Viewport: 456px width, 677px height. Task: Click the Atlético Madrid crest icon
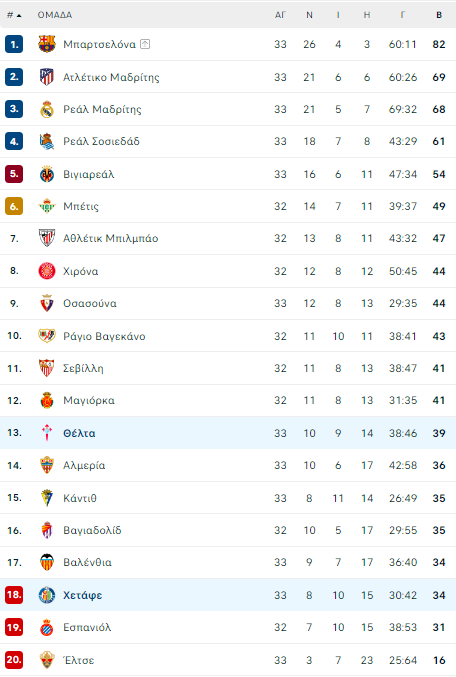47,77
